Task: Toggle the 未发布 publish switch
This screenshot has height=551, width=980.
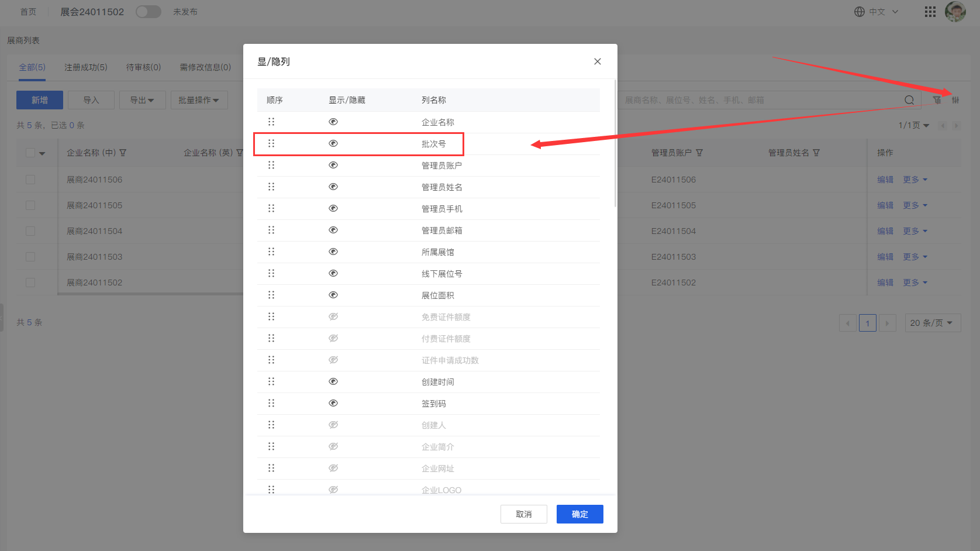Action: click(x=148, y=11)
